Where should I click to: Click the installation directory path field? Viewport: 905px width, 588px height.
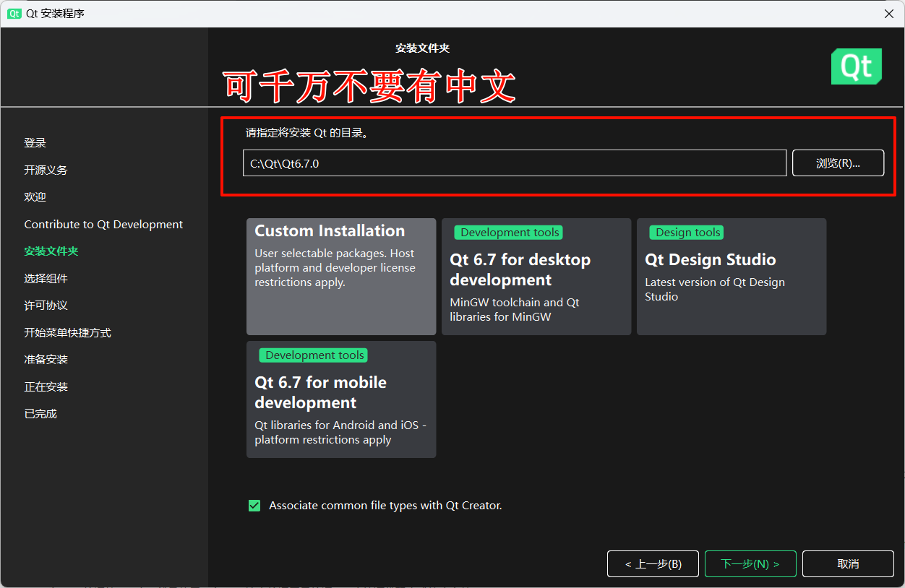tap(514, 163)
